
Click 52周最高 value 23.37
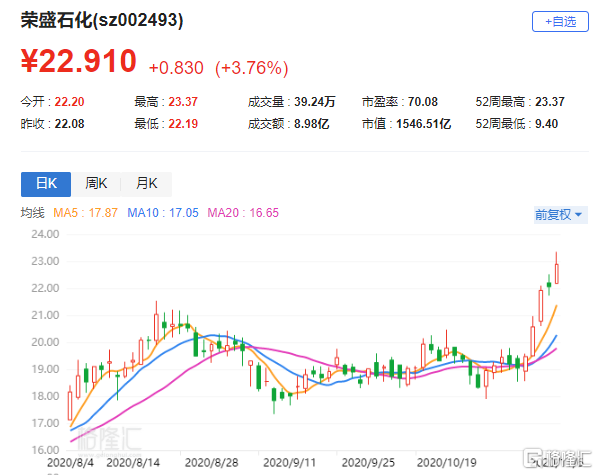(x=550, y=102)
